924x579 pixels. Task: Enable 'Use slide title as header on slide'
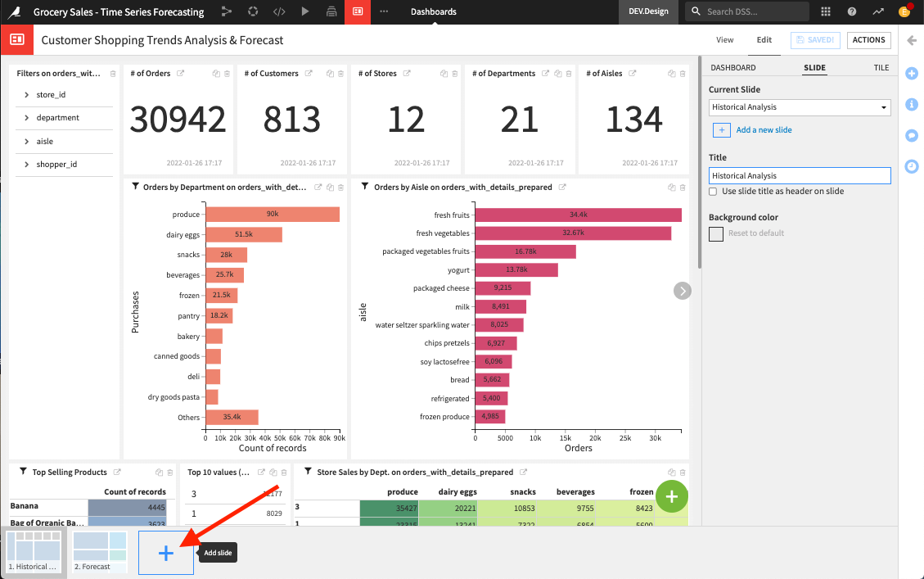coord(712,192)
